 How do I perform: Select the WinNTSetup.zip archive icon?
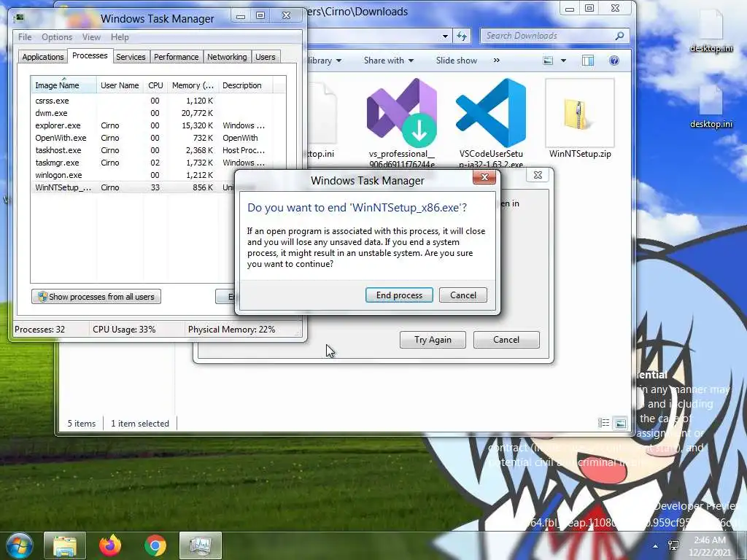580,114
